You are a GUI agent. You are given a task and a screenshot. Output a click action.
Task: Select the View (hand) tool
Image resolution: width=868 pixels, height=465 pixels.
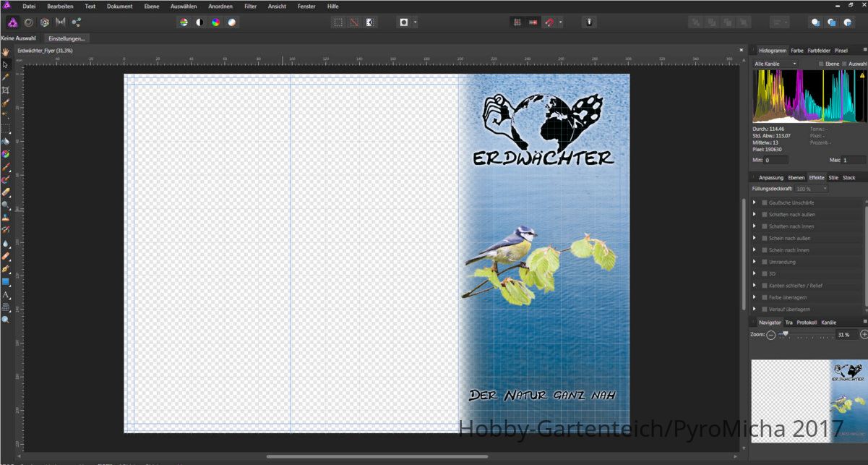6,52
